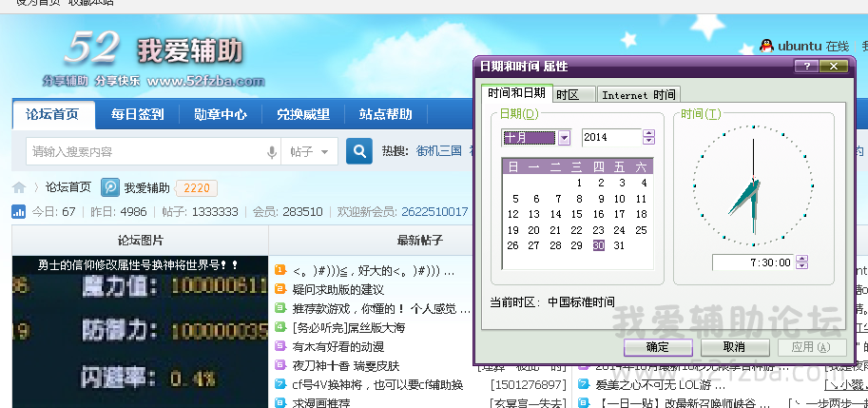This screenshot has height=408, width=868.
Task: Click the 52 我爱辅助 site logo
Action: [x=154, y=57]
